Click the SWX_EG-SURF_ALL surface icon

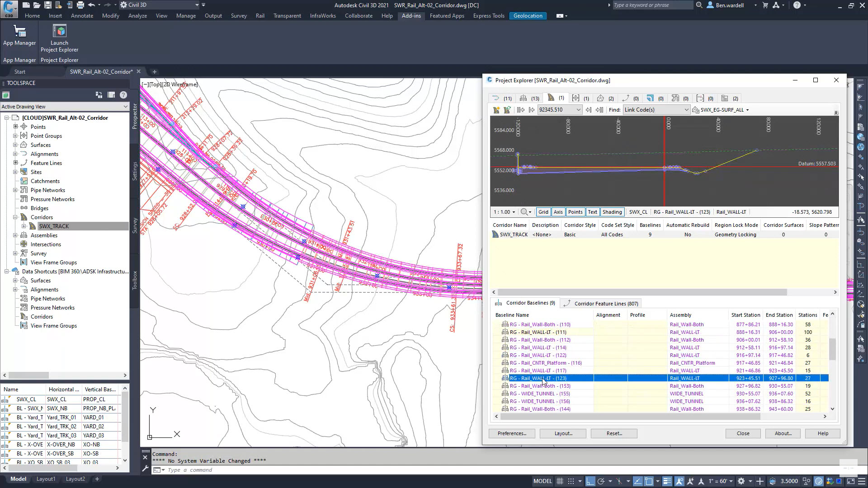pos(695,109)
